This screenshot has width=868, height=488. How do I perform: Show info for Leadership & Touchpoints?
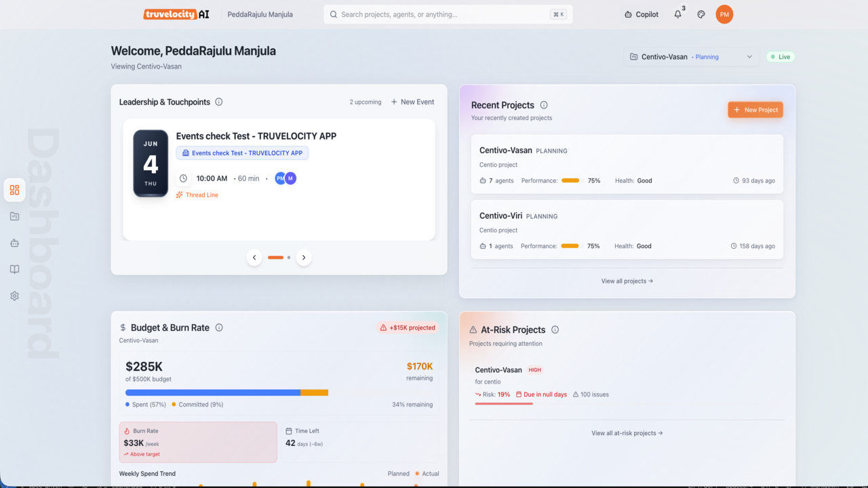[x=218, y=102]
